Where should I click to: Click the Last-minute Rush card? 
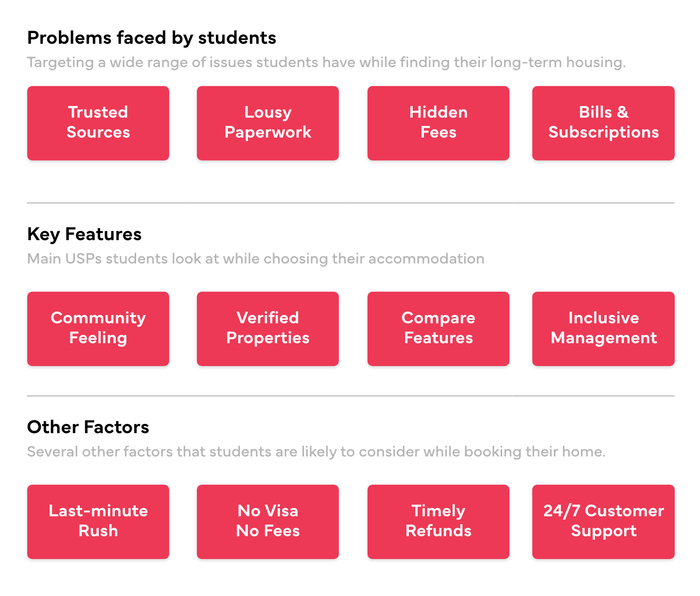(x=98, y=522)
